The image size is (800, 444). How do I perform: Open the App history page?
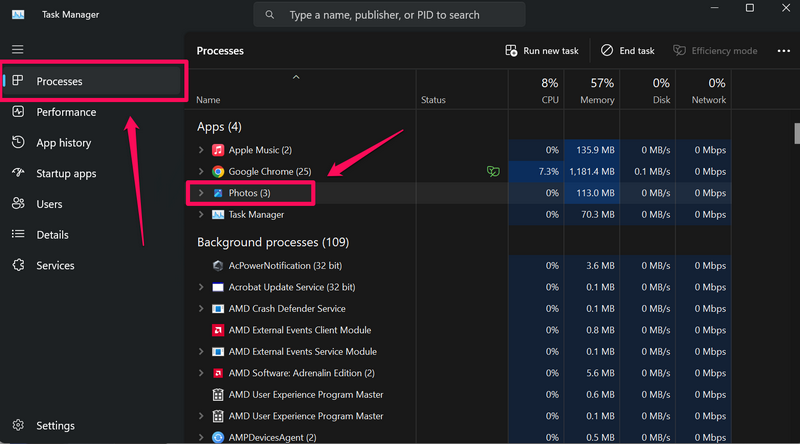coord(63,143)
